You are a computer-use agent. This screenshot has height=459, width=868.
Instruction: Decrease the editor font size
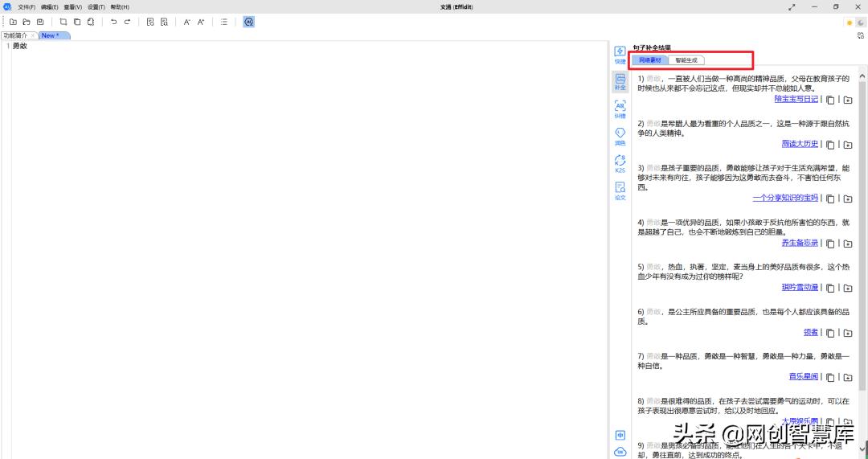pos(186,23)
